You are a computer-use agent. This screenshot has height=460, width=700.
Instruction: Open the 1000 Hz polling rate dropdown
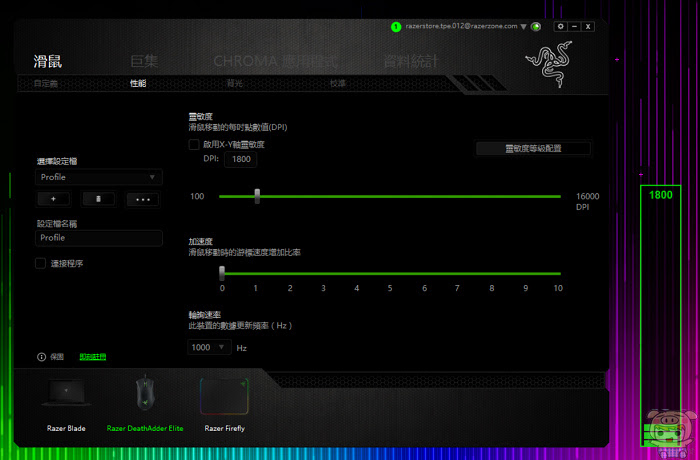pos(209,347)
